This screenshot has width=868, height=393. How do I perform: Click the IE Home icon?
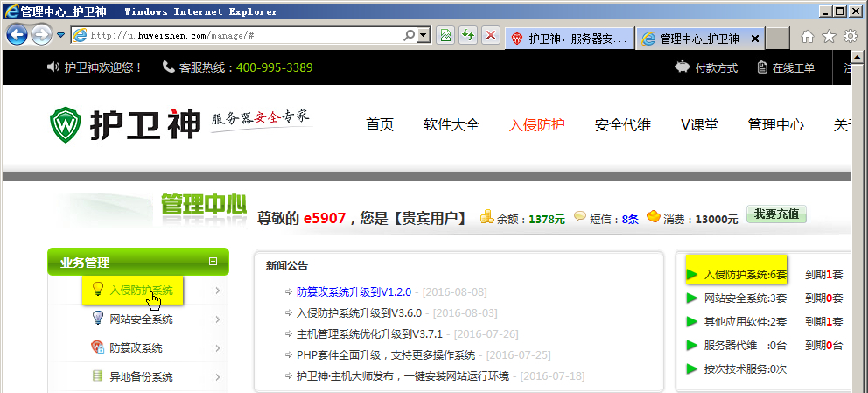click(807, 37)
